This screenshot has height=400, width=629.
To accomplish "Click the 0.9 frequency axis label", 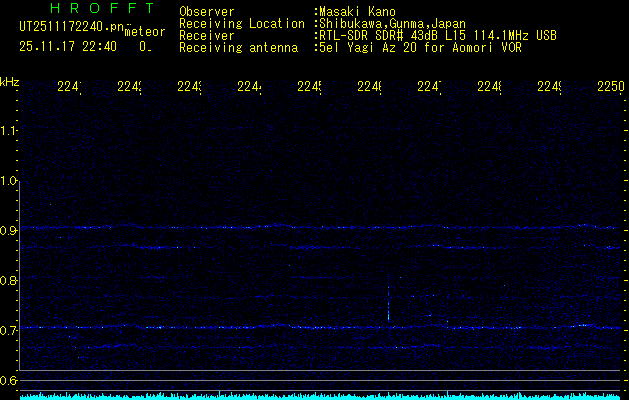I will [10, 231].
